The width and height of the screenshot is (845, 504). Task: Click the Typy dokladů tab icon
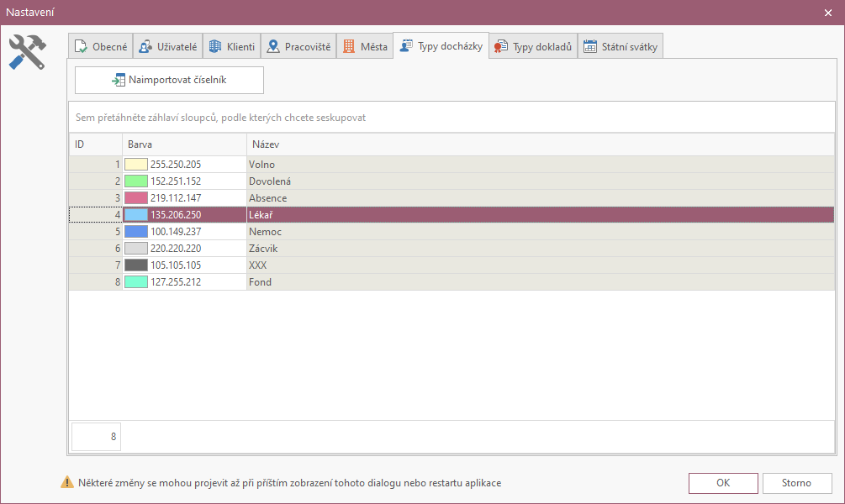(x=501, y=47)
